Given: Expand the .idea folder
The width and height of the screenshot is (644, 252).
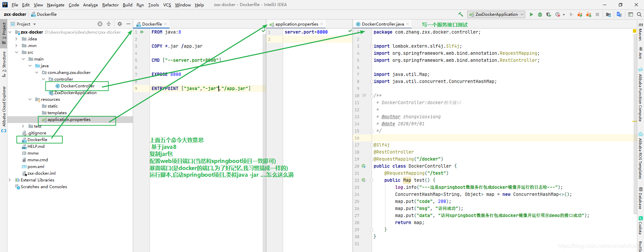Looking at the screenshot, I should click(x=17, y=39).
